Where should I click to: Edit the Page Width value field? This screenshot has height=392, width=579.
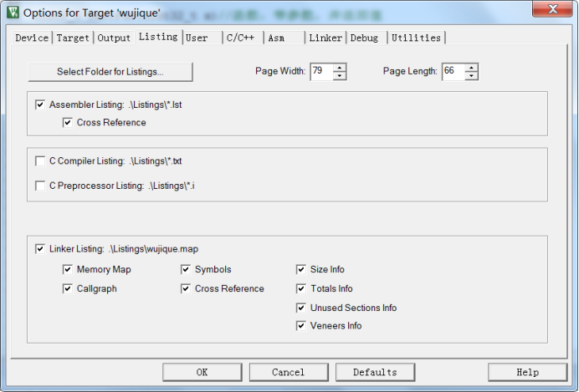click(x=321, y=71)
